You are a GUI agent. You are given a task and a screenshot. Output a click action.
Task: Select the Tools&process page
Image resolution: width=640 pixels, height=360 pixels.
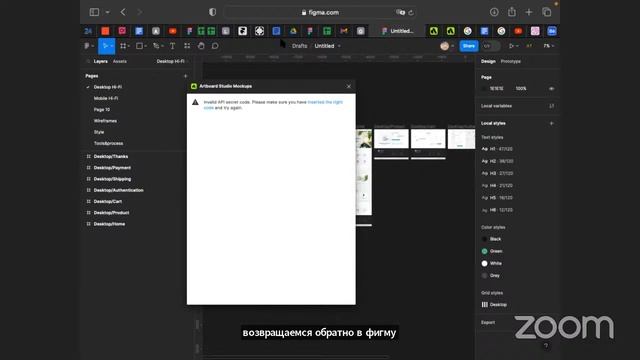point(108,143)
